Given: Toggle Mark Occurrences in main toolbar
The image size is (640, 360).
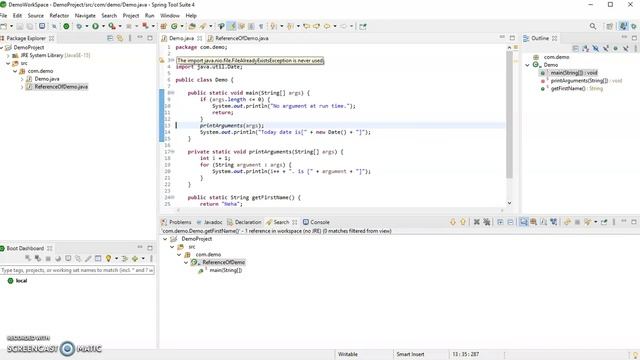Looking at the screenshot, I should tap(232, 27).
